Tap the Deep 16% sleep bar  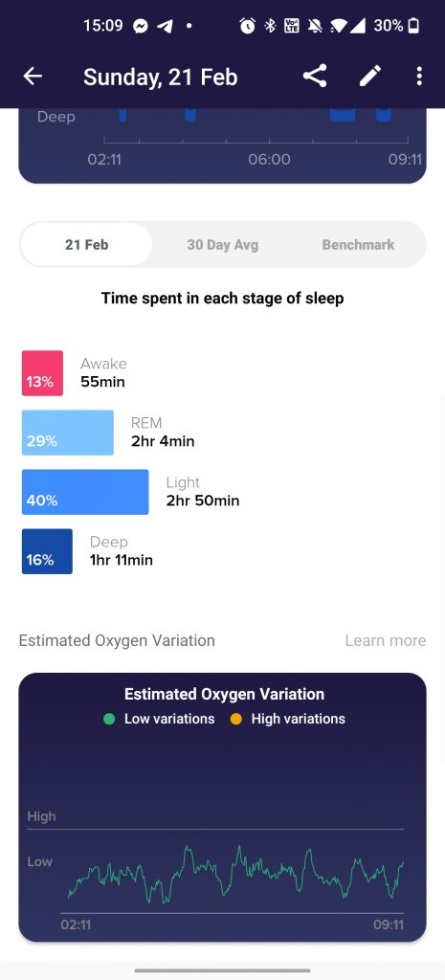pos(47,551)
